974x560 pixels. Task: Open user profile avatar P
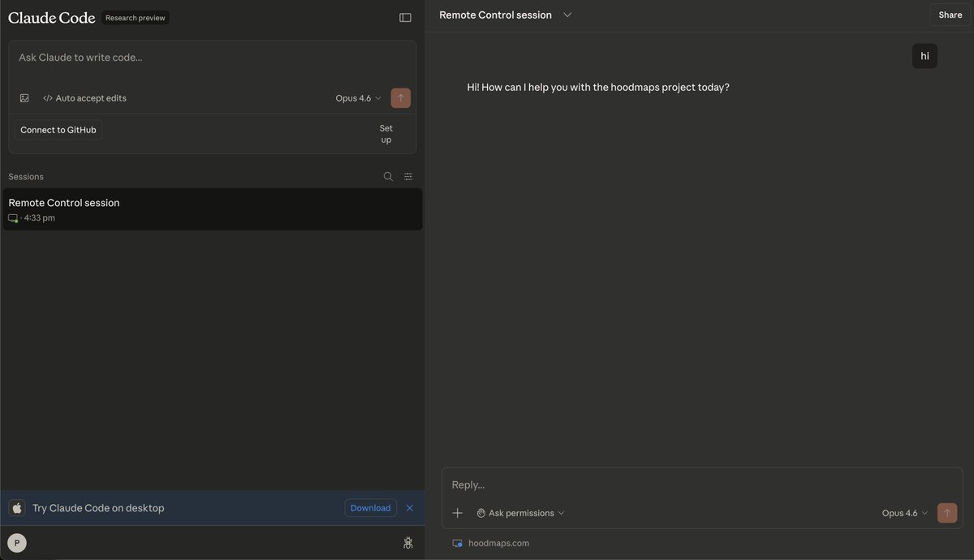pos(16,543)
